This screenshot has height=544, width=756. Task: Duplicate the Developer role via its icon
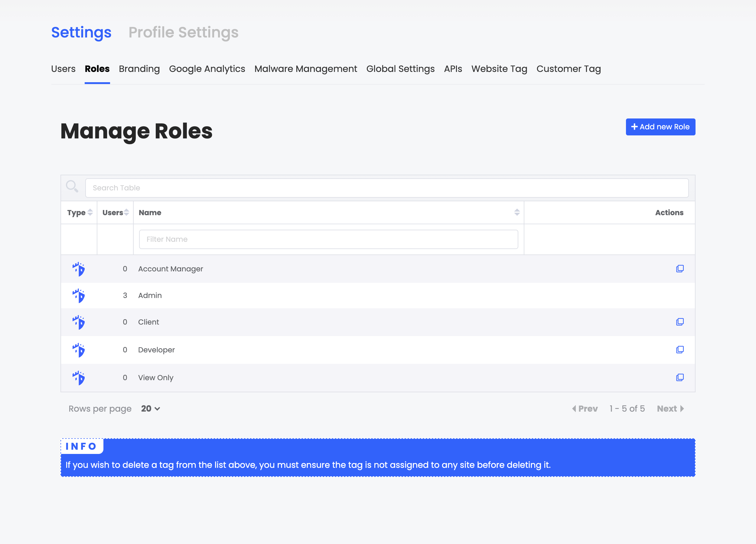pyautogui.click(x=680, y=349)
